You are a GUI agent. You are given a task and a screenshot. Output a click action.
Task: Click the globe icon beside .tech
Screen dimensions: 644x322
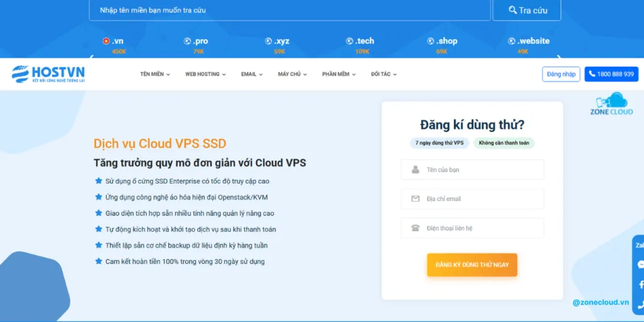pos(349,41)
